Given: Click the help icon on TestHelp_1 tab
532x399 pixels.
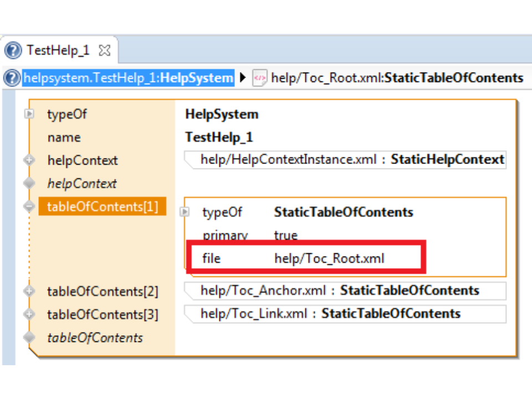Looking at the screenshot, I should [13, 50].
